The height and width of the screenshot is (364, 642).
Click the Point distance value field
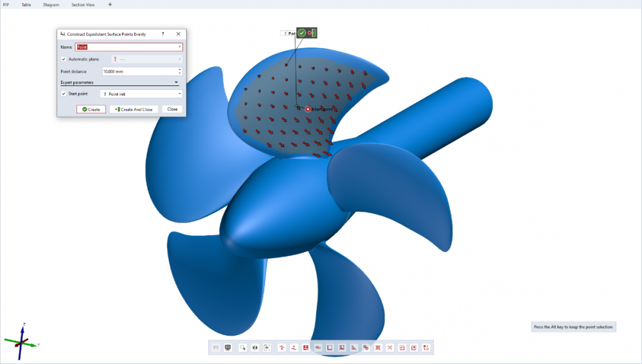[139, 71]
